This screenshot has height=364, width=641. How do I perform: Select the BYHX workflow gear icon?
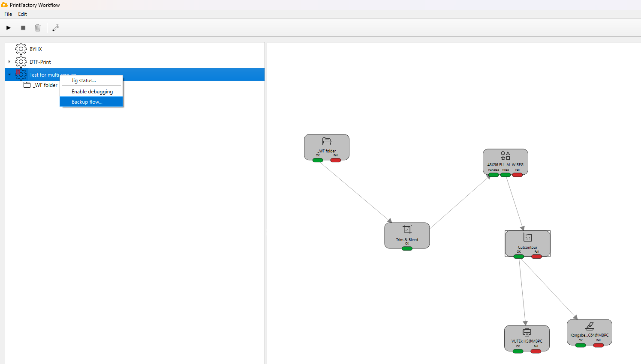coord(21,49)
